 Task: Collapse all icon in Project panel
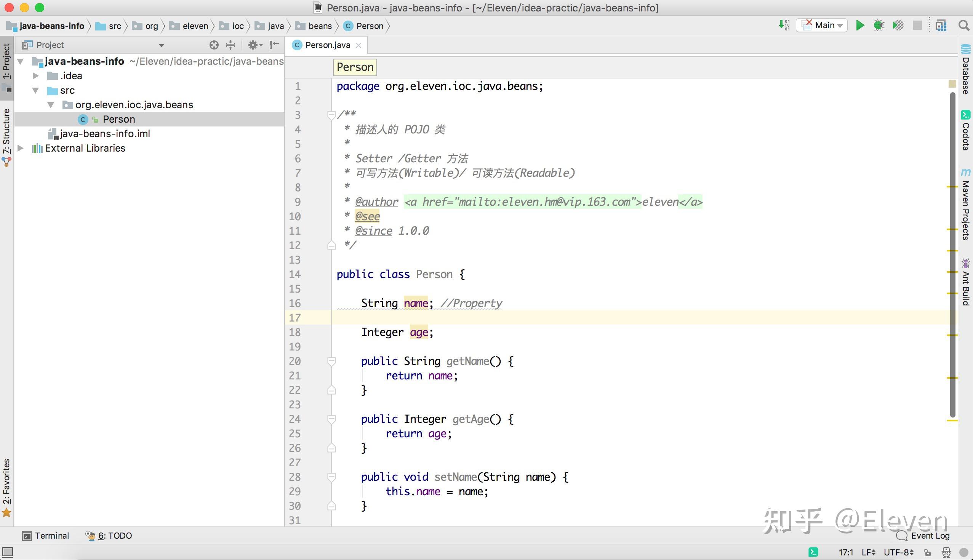(x=230, y=45)
